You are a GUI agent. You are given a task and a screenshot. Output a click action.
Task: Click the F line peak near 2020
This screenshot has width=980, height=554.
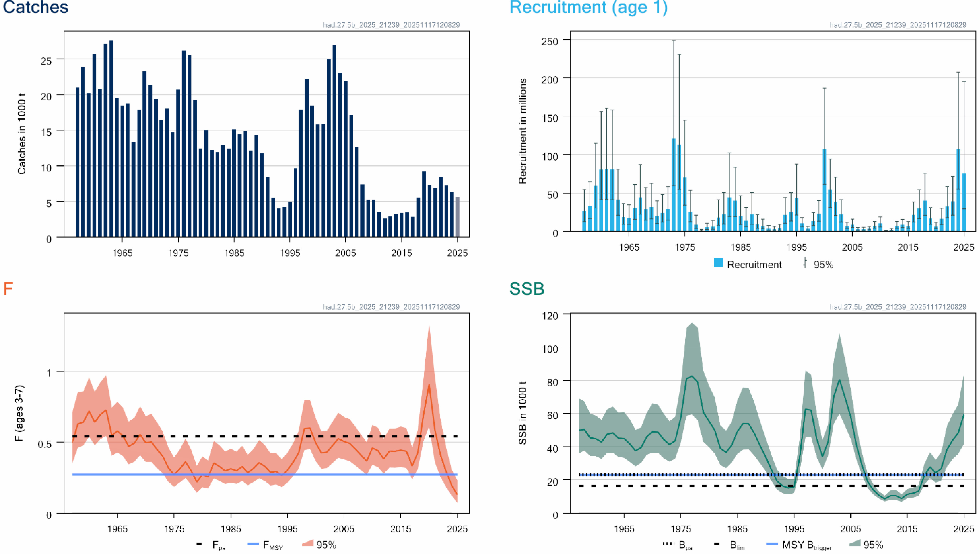click(429, 385)
